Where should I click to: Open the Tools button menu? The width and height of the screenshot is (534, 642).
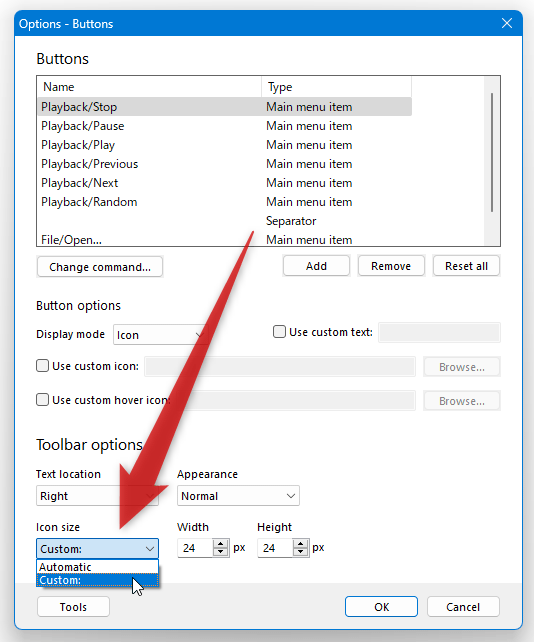pos(73,607)
